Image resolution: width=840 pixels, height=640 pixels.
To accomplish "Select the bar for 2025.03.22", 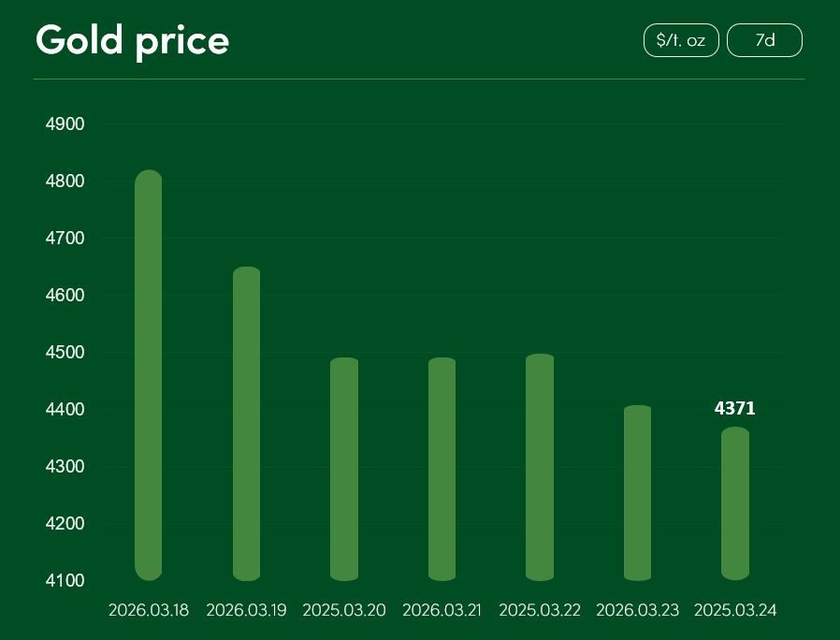I will (540, 466).
